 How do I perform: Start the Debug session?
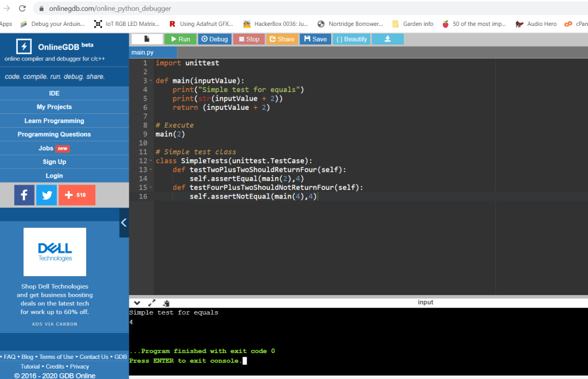tap(214, 39)
